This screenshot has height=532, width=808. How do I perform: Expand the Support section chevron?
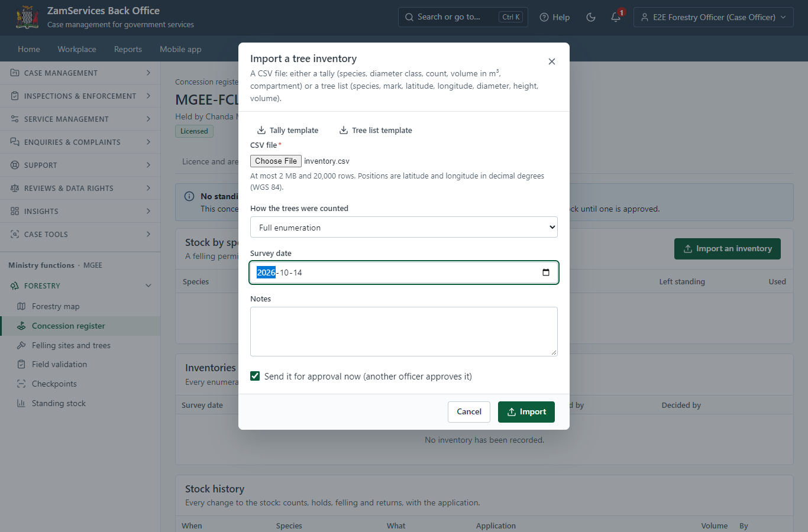click(148, 165)
